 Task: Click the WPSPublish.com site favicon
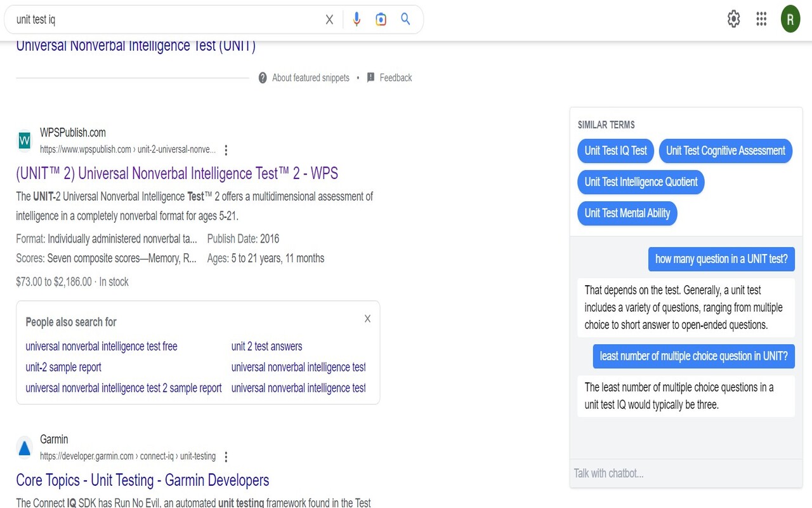(23, 140)
